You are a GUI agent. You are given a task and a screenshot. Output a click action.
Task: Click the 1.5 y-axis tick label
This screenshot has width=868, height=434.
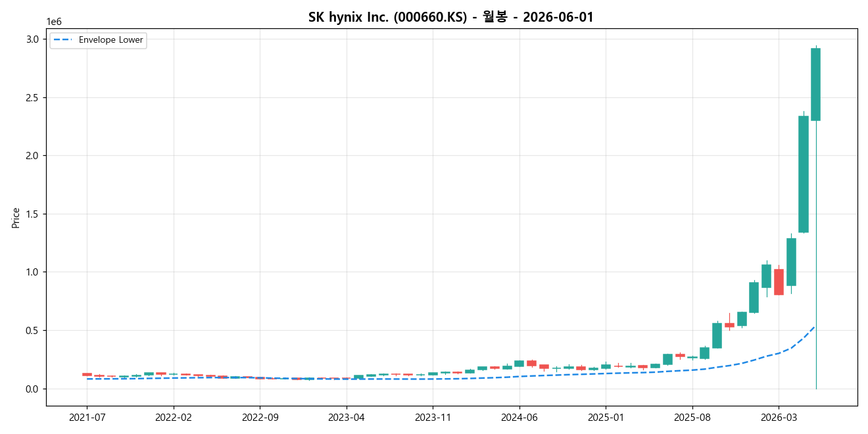tap(34, 214)
